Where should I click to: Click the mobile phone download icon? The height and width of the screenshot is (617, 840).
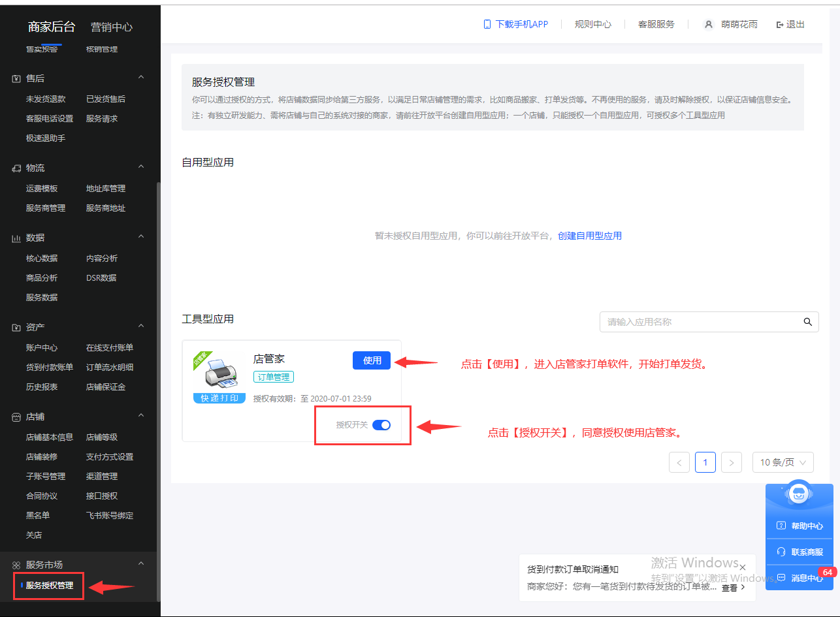(487, 24)
